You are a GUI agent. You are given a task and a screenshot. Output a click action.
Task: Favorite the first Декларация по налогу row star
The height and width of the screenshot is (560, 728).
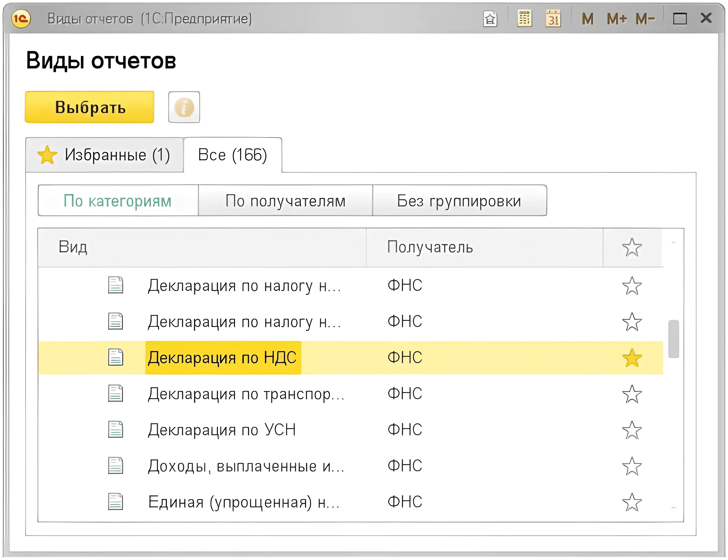632,286
